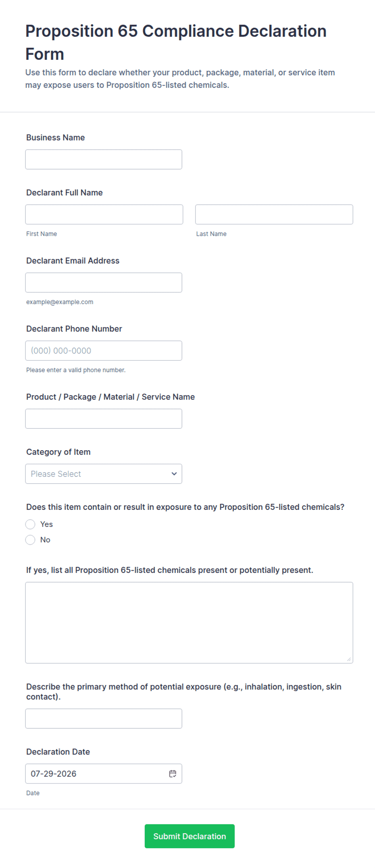The height and width of the screenshot is (868, 375).
Task: Click the Declarant Phone Number field
Action: coord(104,350)
